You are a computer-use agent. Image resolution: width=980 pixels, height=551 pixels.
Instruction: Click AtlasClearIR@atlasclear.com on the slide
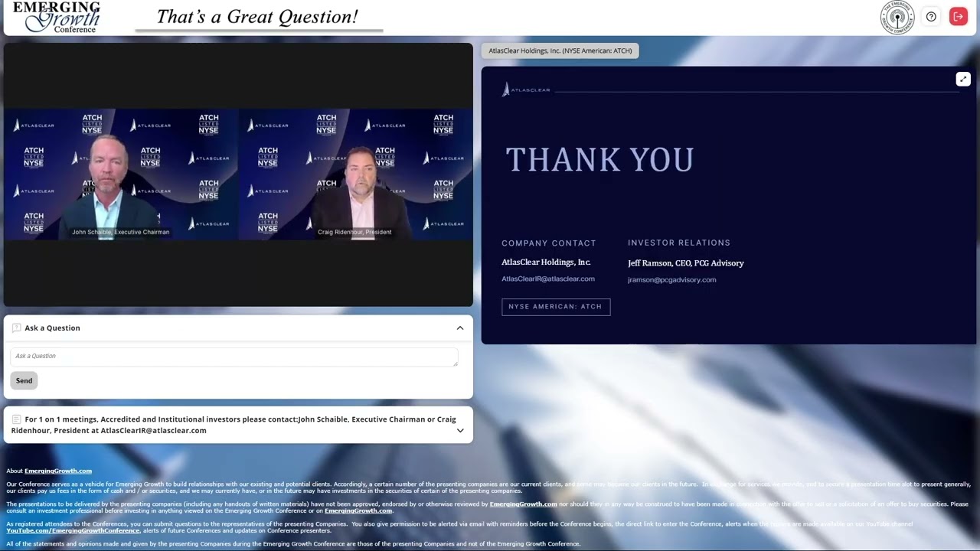[548, 279]
